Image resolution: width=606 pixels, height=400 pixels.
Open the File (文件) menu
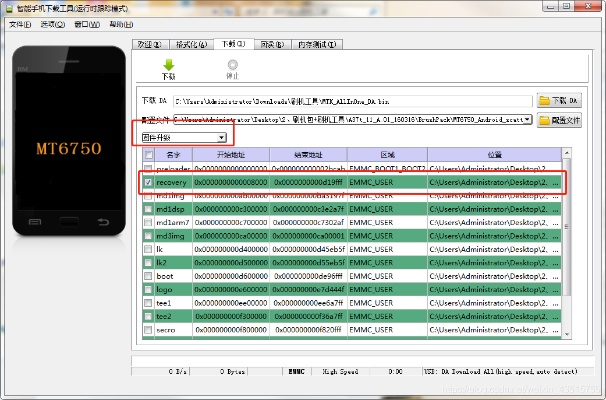point(20,24)
